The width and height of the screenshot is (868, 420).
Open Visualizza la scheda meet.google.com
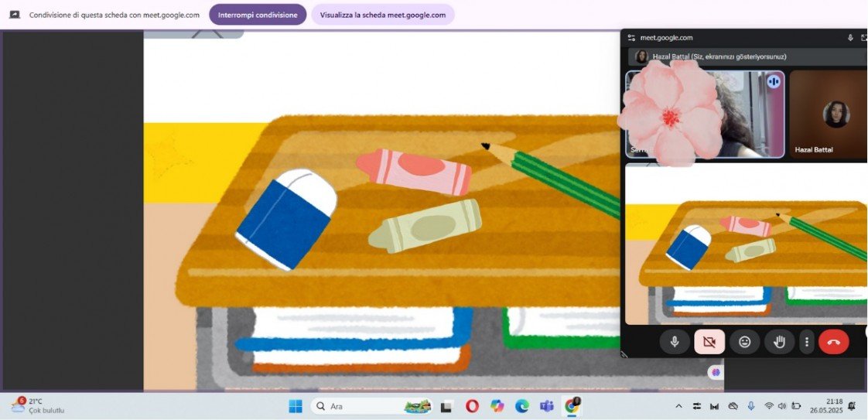(x=382, y=15)
